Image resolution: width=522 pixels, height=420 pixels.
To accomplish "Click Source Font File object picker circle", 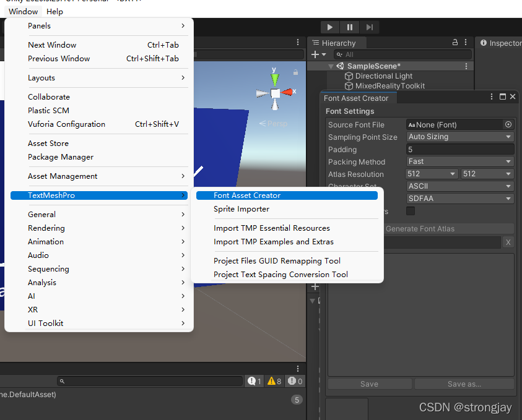I will click(508, 124).
